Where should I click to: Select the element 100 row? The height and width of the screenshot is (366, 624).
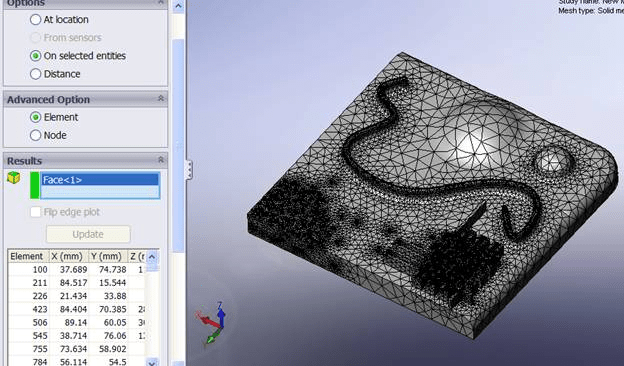[76, 269]
